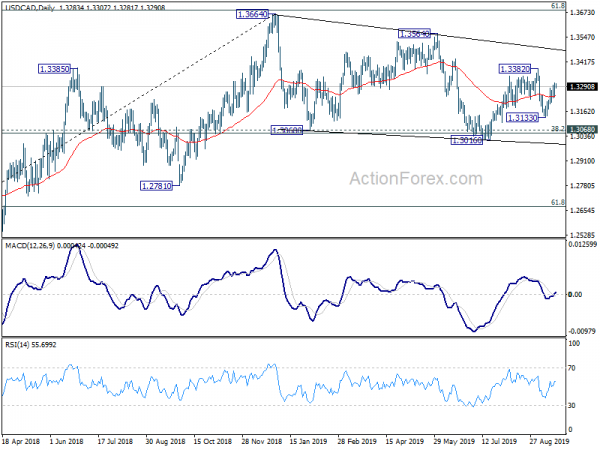
Task: Click the RSI 70 level label
Action: (x=572, y=368)
